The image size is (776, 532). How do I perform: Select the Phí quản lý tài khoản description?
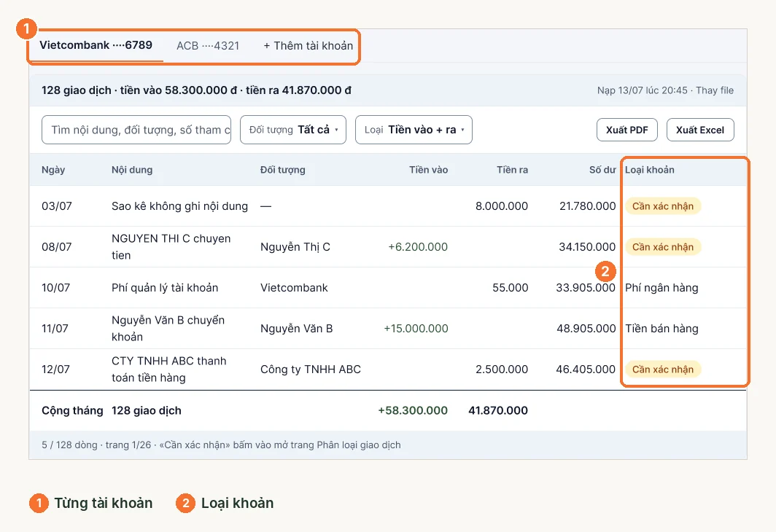(165, 288)
